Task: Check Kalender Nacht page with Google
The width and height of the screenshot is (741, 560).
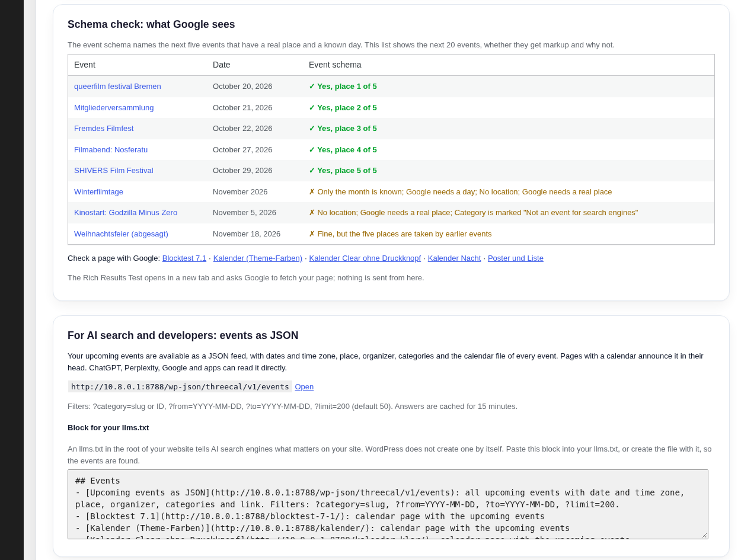Action: (454, 258)
